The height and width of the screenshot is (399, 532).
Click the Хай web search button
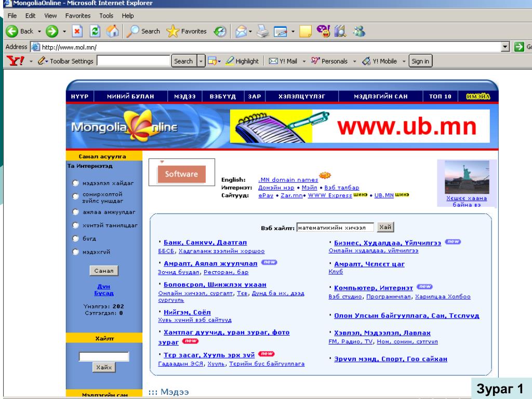(x=385, y=227)
